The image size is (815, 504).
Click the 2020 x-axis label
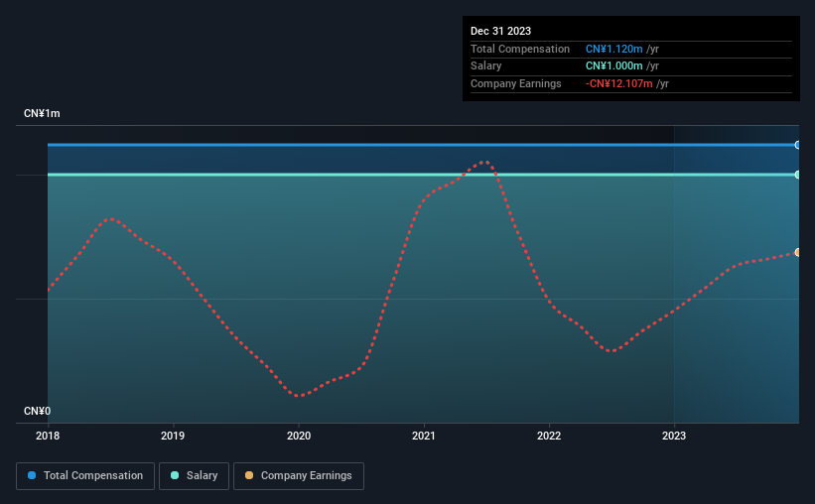299,436
